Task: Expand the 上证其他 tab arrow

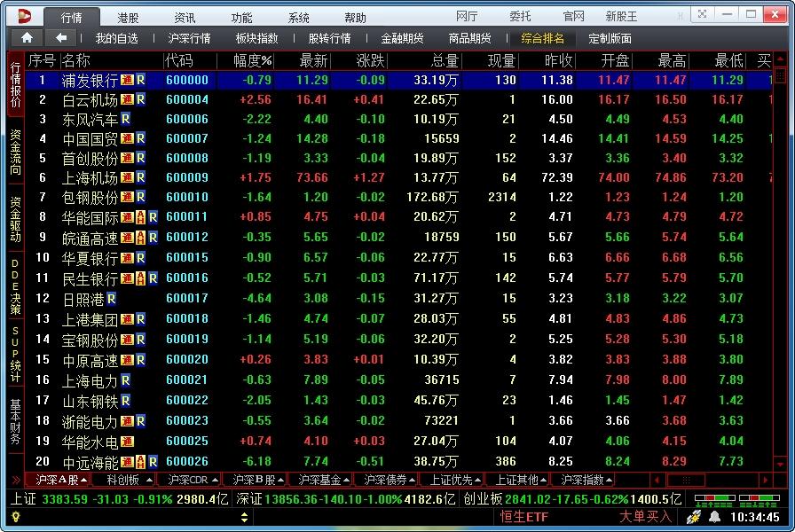Action: point(544,480)
